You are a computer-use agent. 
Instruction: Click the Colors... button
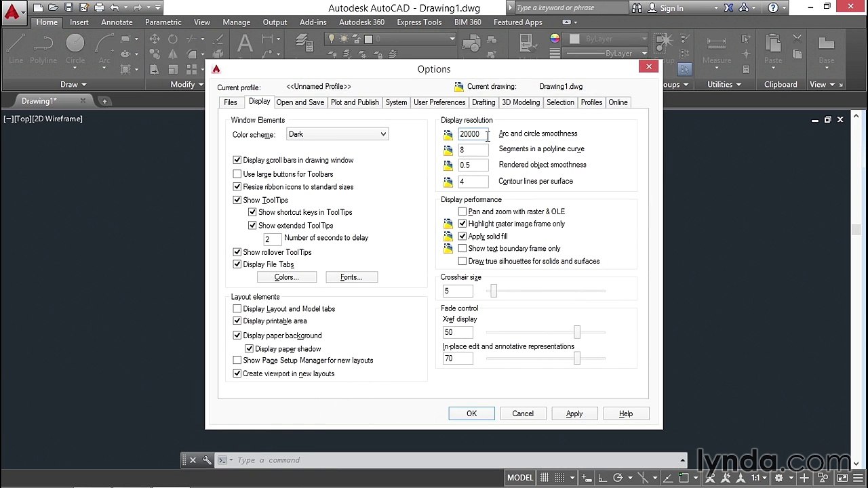click(287, 277)
